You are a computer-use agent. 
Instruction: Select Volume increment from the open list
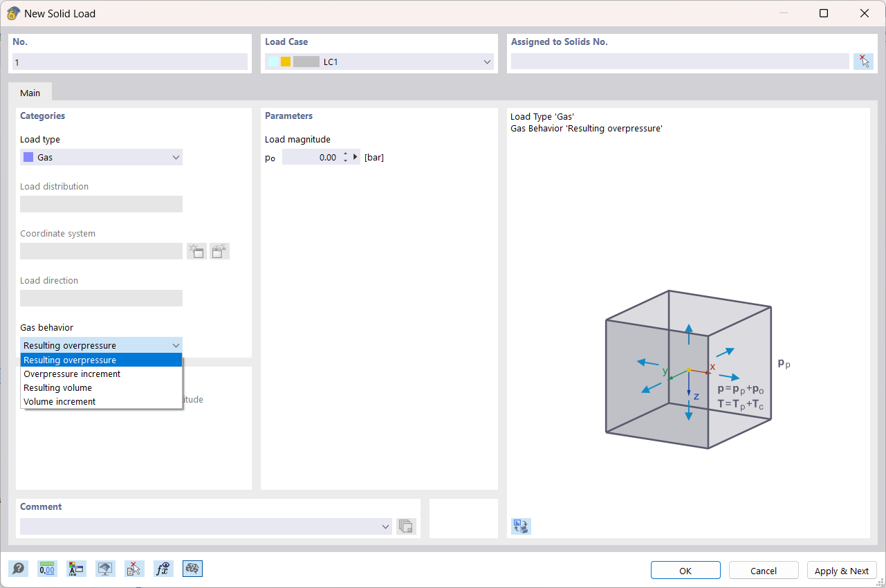(x=59, y=401)
